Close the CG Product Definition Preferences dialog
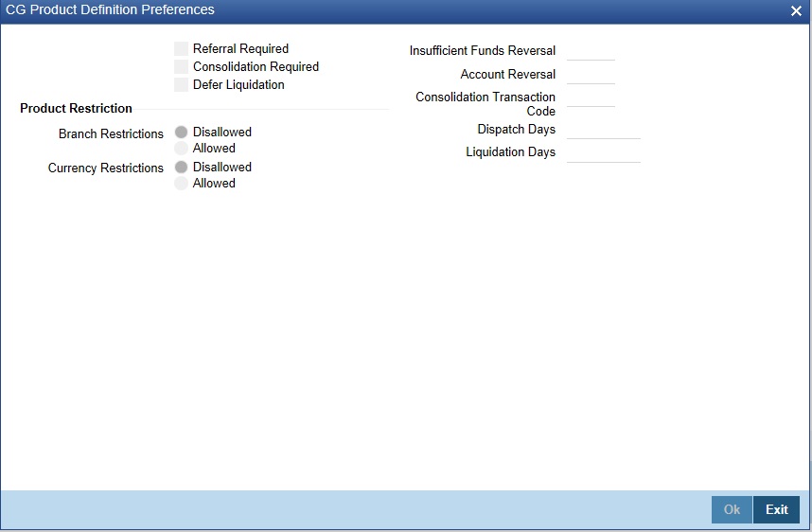Screen dimensions: 812x532 [796, 10]
